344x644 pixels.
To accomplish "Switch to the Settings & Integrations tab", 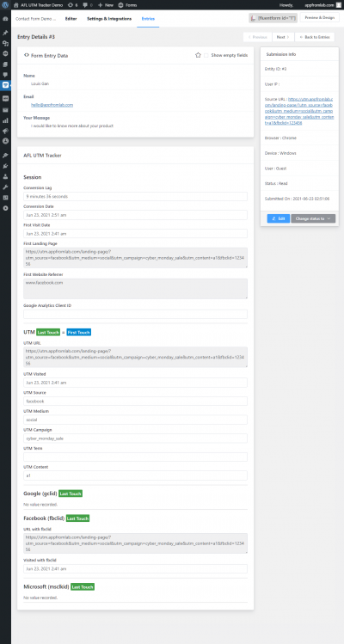I will (x=109, y=19).
